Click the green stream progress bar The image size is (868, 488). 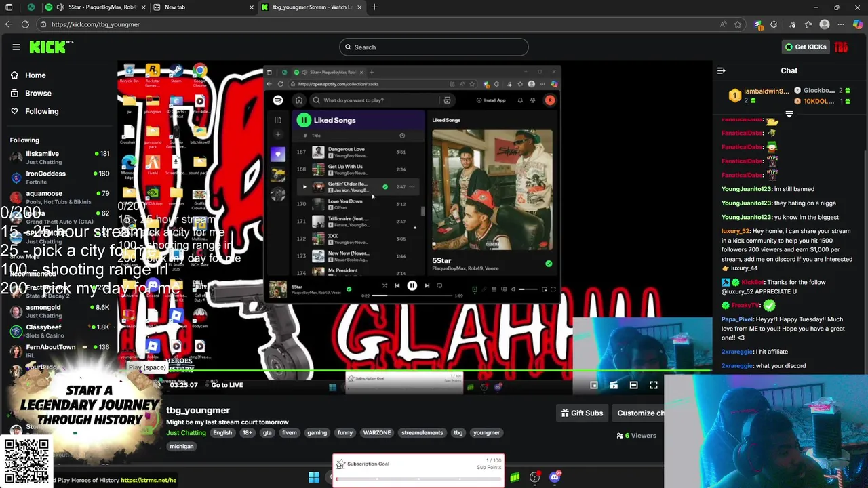click(x=414, y=372)
